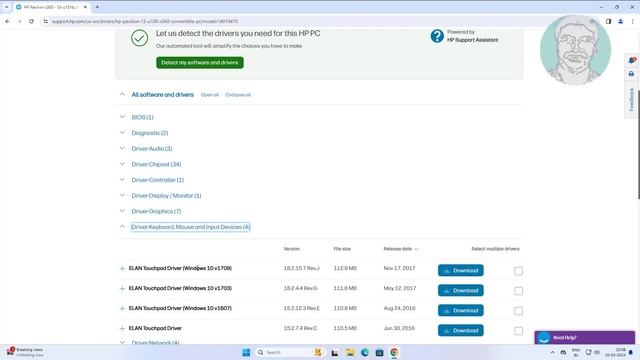Open Task View in taskbar

coord(335,352)
